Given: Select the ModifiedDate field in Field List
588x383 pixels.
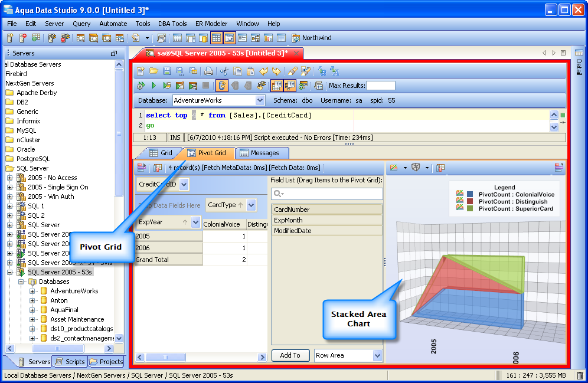Looking at the screenshot, I should [326, 231].
